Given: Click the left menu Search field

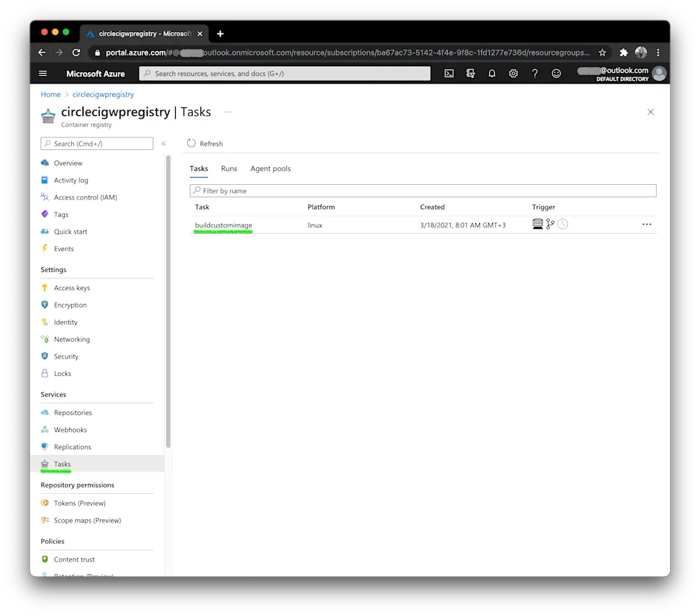Looking at the screenshot, I should pos(97,143).
